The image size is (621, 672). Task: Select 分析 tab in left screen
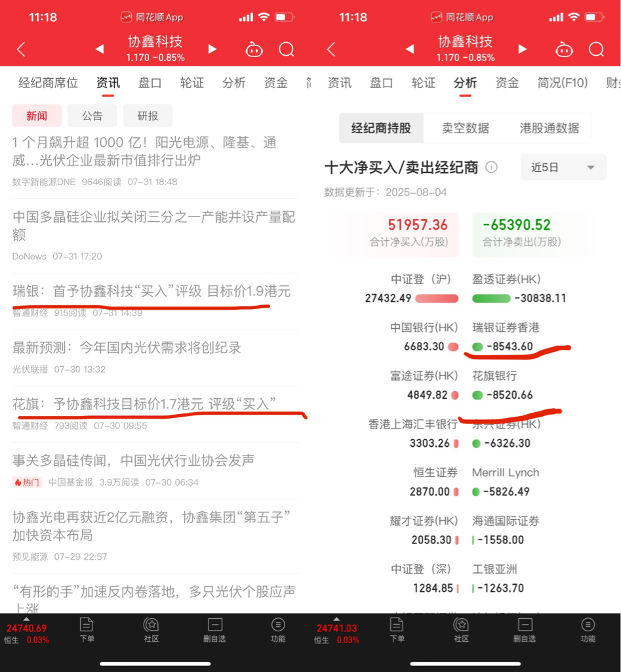pos(234,83)
